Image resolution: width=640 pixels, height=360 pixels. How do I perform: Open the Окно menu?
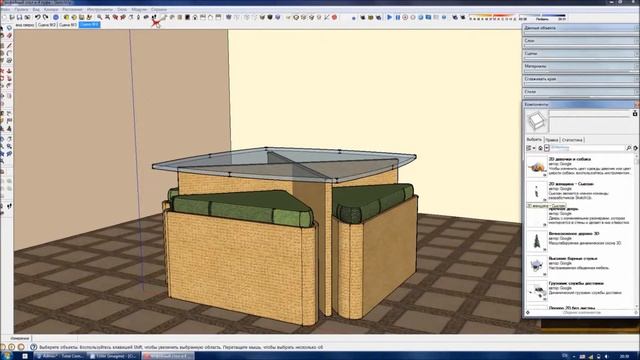pos(122,9)
